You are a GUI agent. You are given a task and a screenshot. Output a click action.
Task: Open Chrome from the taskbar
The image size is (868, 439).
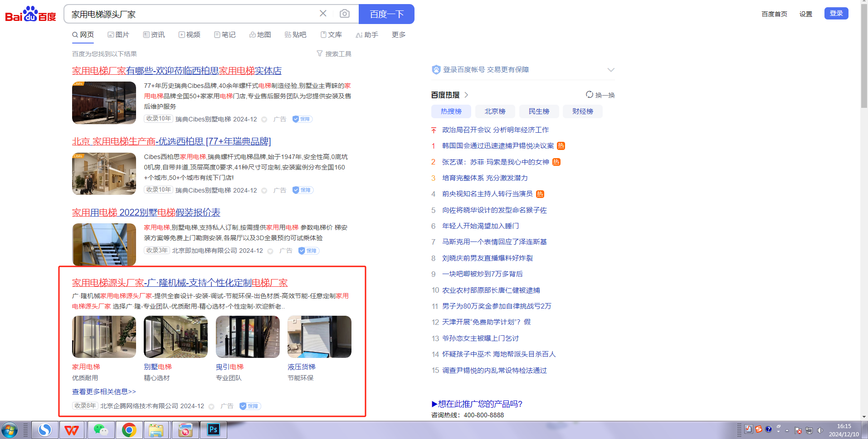click(x=129, y=430)
